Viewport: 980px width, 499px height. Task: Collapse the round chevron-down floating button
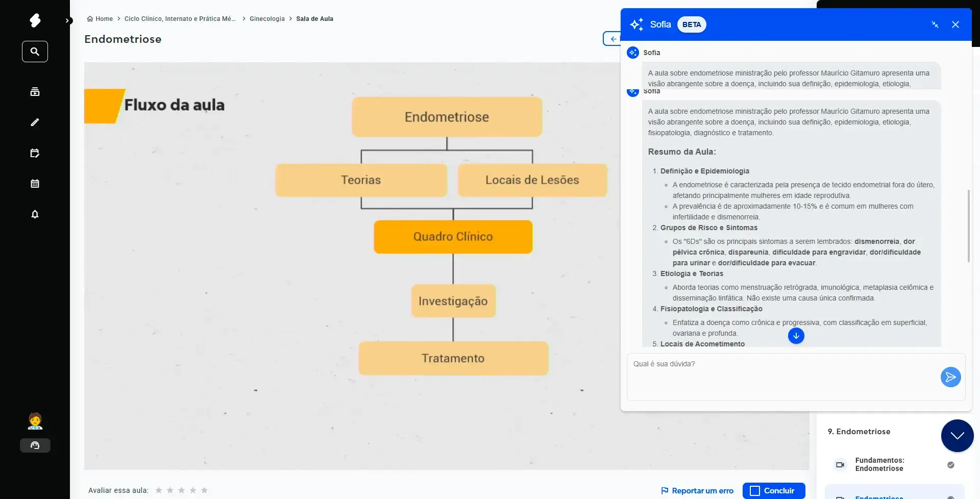click(957, 436)
